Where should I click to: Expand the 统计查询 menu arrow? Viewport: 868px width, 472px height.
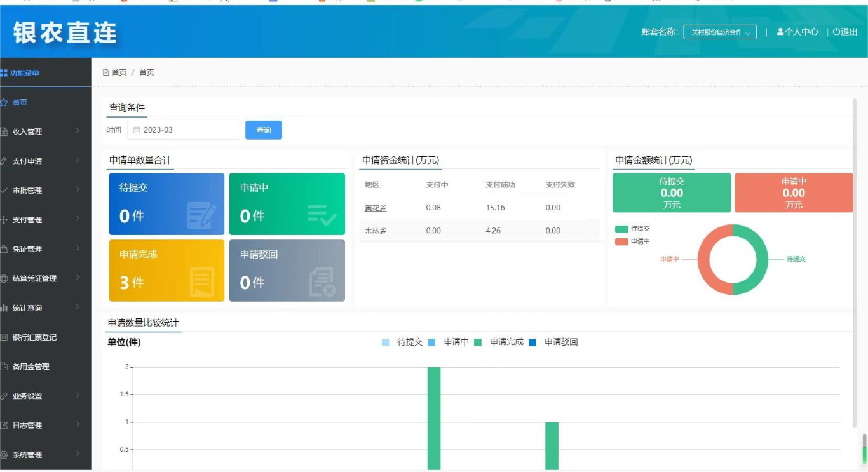click(78, 307)
